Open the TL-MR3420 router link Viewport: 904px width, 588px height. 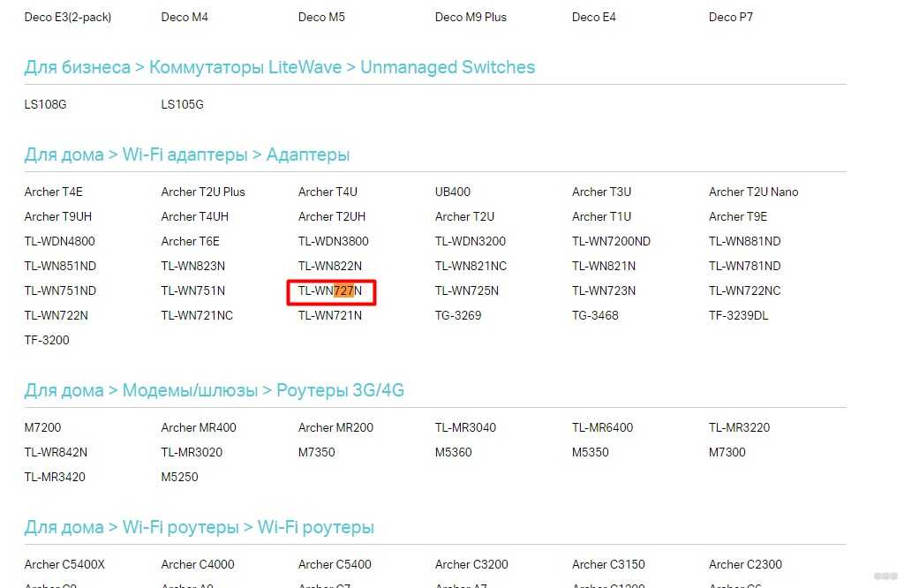(x=56, y=477)
